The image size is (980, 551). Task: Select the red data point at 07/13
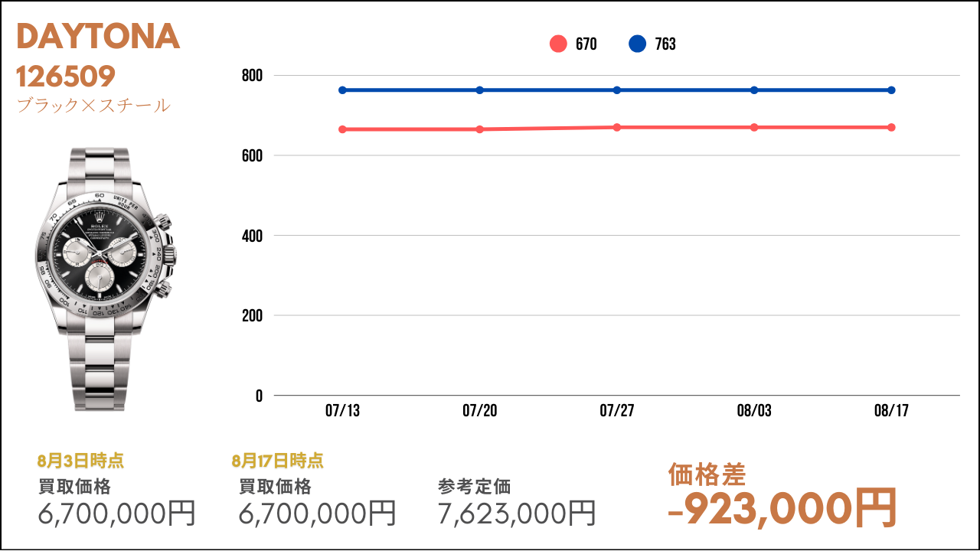(x=342, y=129)
